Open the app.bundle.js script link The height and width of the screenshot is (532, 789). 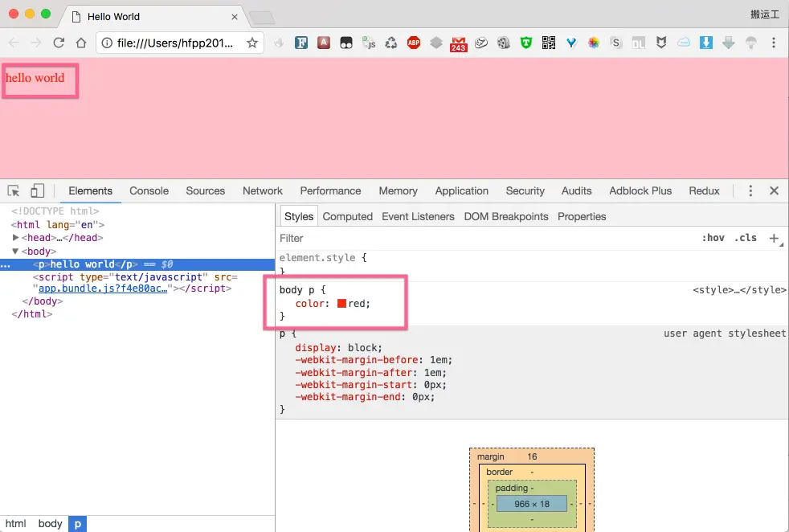(103, 289)
